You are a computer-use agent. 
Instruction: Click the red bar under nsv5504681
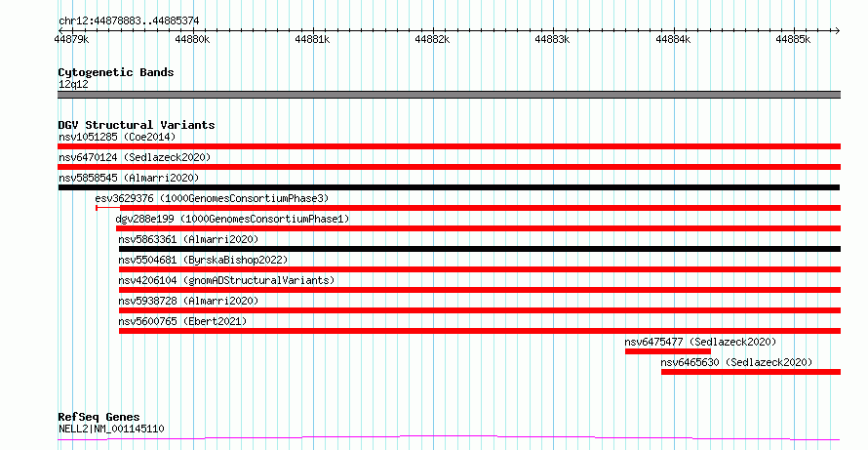coord(480,269)
